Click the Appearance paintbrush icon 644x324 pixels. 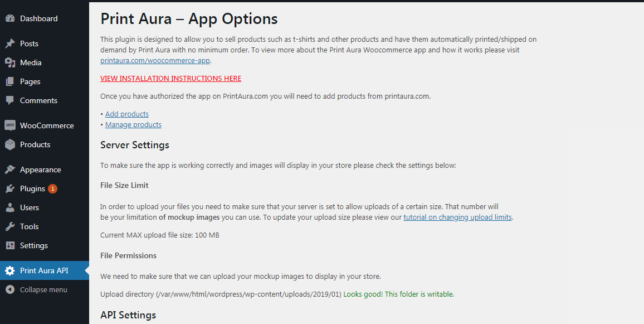click(10, 170)
